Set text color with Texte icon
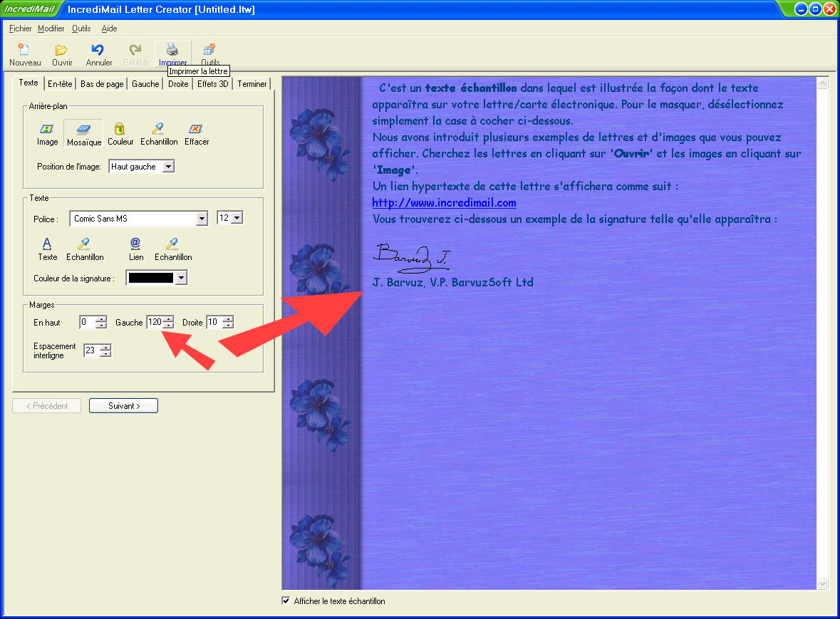The image size is (840, 619). [x=47, y=249]
